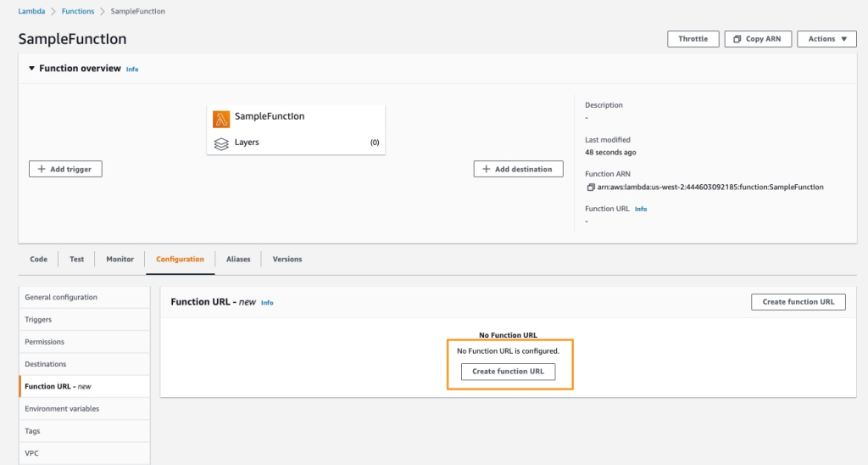Open Triggers in the configuration sidebar

point(38,320)
